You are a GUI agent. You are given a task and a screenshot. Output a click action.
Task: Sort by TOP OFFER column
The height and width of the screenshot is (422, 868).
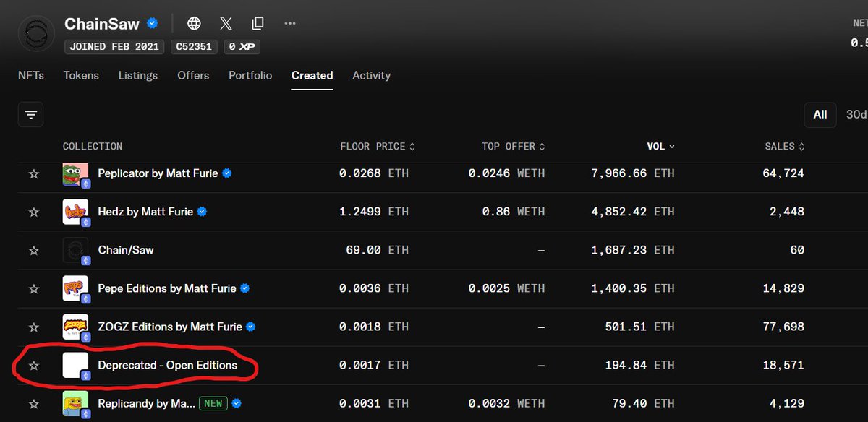coord(514,146)
